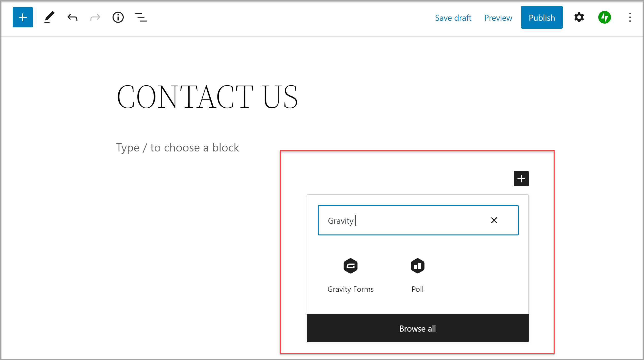Image resolution: width=644 pixels, height=360 pixels.
Task: Insert the Poll block
Action: click(x=418, y=276)
